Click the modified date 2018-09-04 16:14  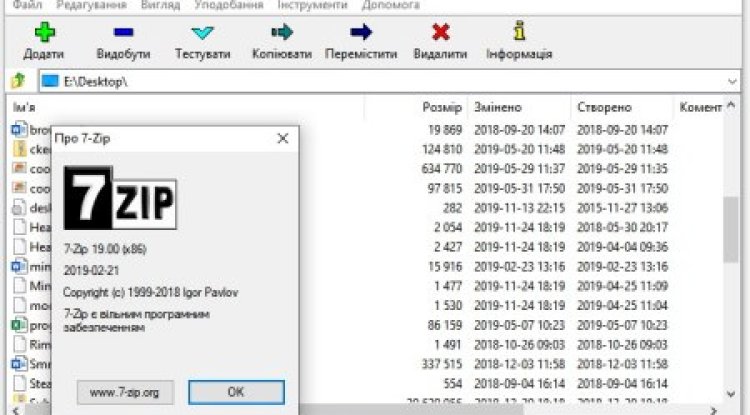click(519, 383)
